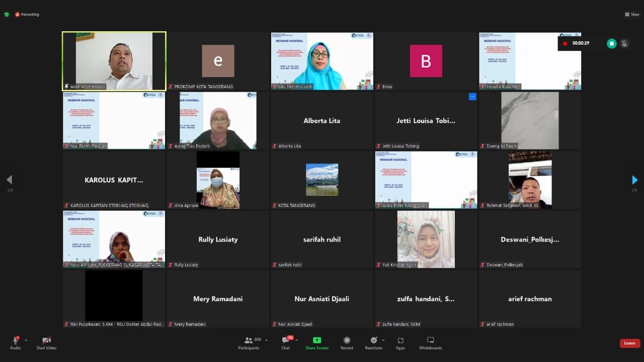The width and height of the screenshot is (644, 362).
Task: Open the Chat panel
Action: click(285, 342)
